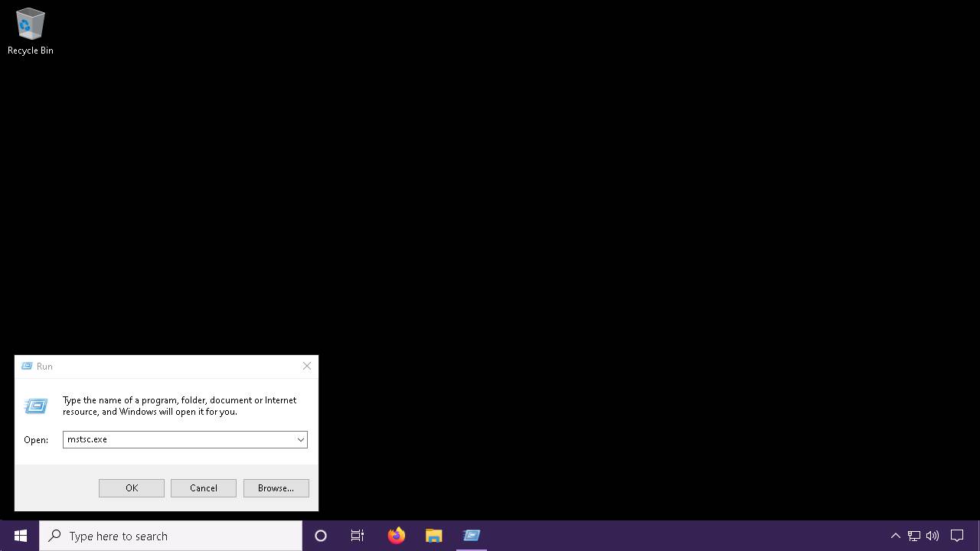Viewport: 980px width, 551px height.
Task: Open the Browse... file picker
Action: tap(276, 488)
